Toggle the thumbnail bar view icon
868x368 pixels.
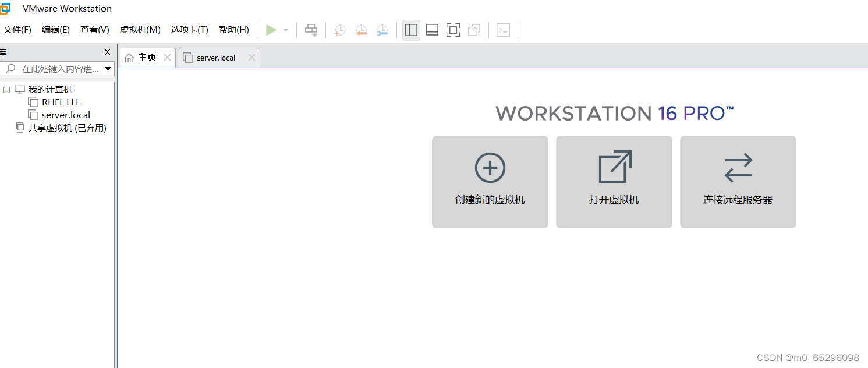click(x=432, y=30)
